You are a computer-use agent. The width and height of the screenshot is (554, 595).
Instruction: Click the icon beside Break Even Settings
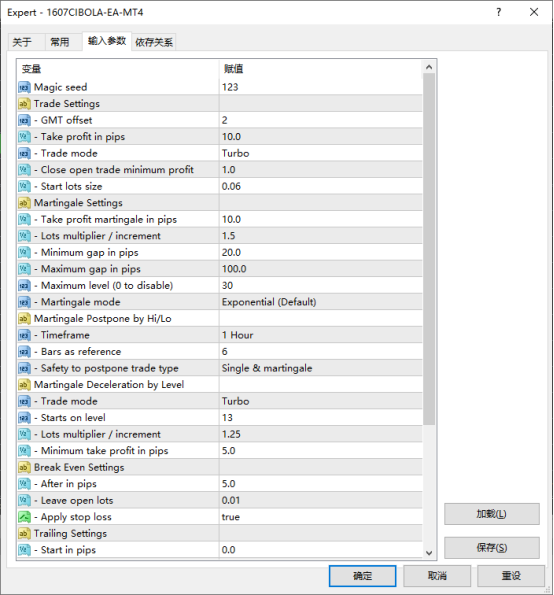coord(24,468)
